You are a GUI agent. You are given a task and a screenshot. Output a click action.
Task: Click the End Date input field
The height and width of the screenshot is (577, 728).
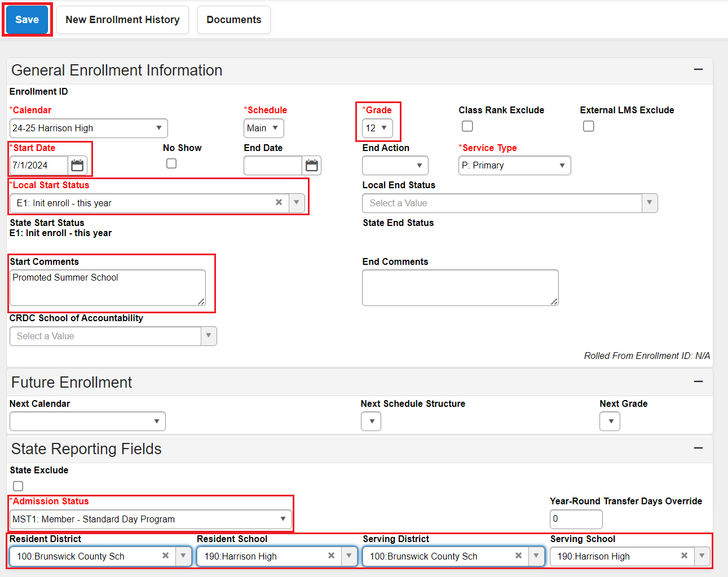[x=273, y=165]
